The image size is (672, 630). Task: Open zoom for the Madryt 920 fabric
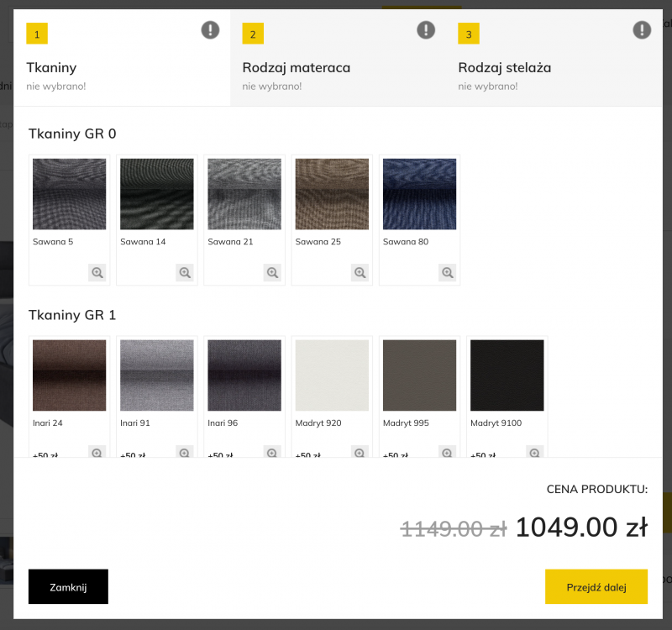pyautogui.click(x=360, y=452)
